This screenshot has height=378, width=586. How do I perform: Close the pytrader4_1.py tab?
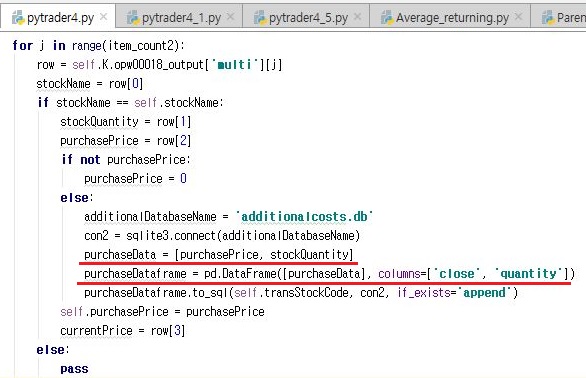click(231, 17)
